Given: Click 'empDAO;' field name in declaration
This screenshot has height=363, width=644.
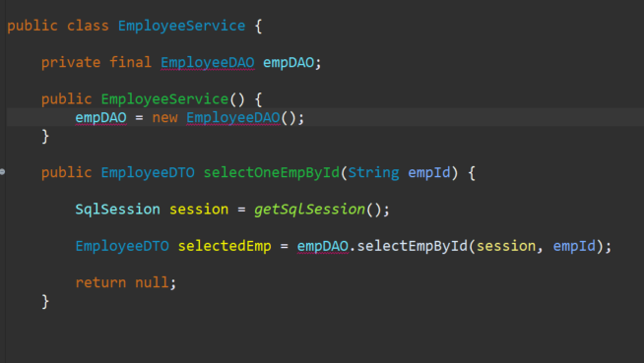Looking at the screenshot, I should pyautogui.click(x=291, y=63).
